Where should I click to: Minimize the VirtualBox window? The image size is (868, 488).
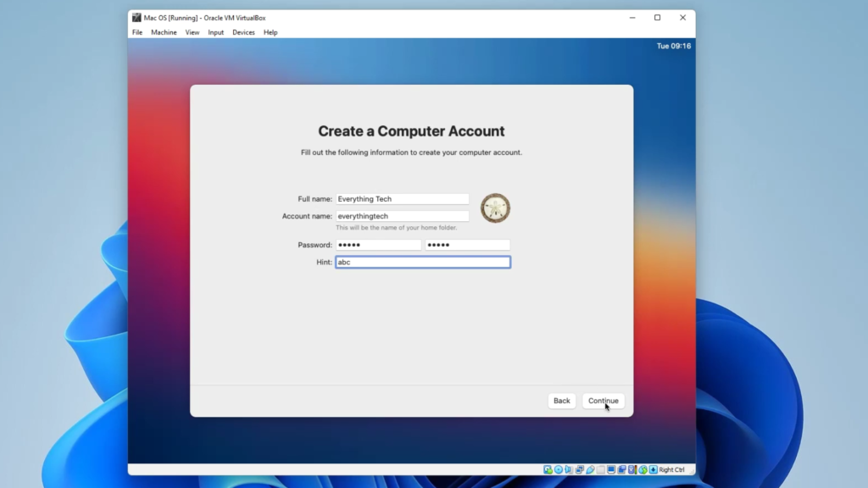click(632, 18)
